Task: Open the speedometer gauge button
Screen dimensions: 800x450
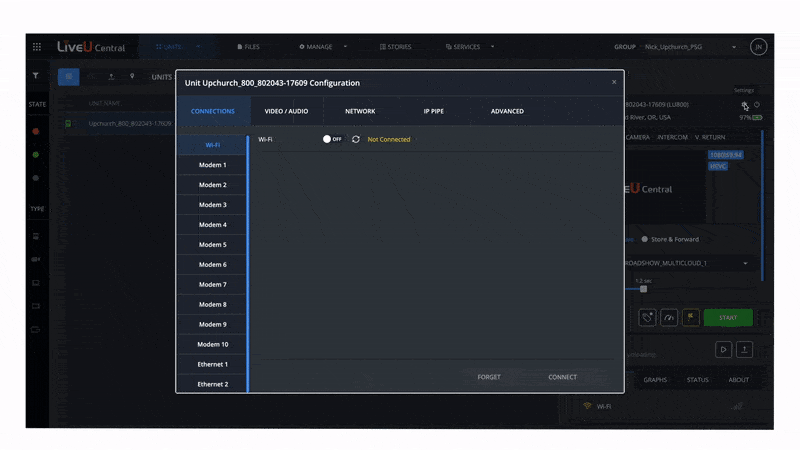Action: 669,317
